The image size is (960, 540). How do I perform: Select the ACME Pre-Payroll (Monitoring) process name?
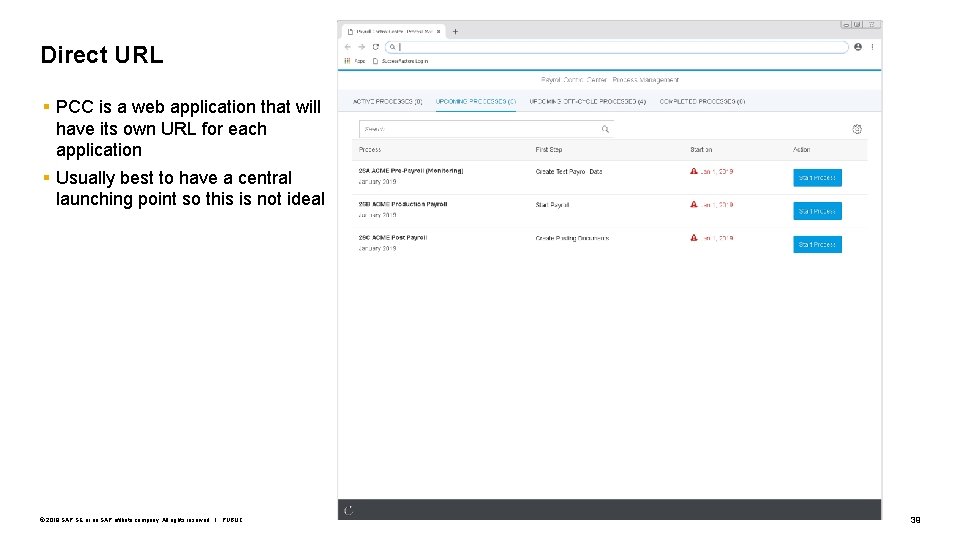pyautogui.click(x=411, y=171)
